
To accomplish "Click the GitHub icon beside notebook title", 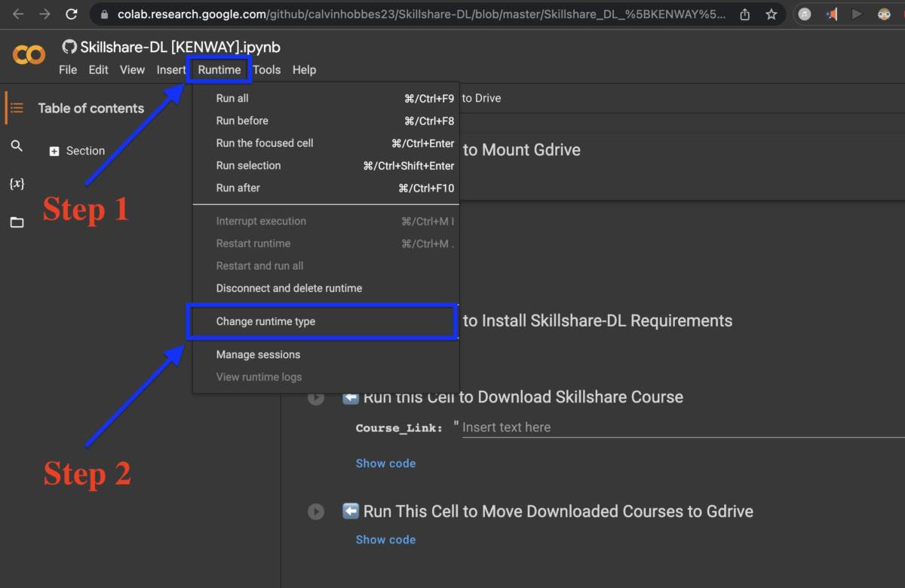I will coord(69,47).
